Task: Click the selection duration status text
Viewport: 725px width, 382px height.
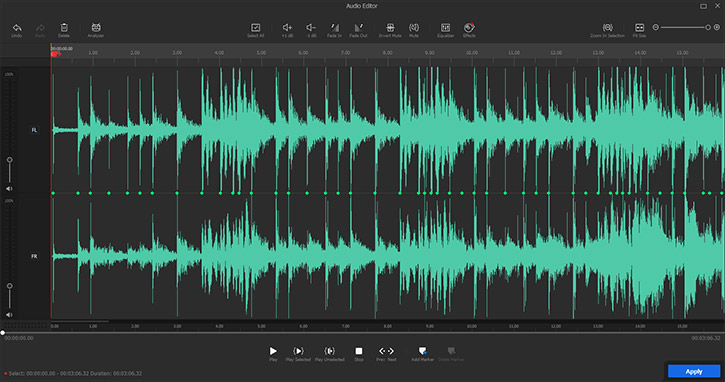Action: [75, 373]
